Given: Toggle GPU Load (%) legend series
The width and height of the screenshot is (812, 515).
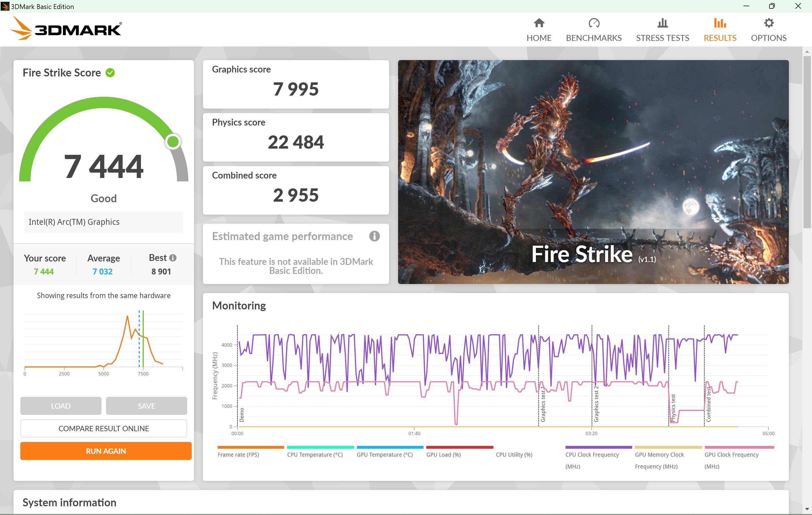Looking at the screenshot, I should 459,452.
